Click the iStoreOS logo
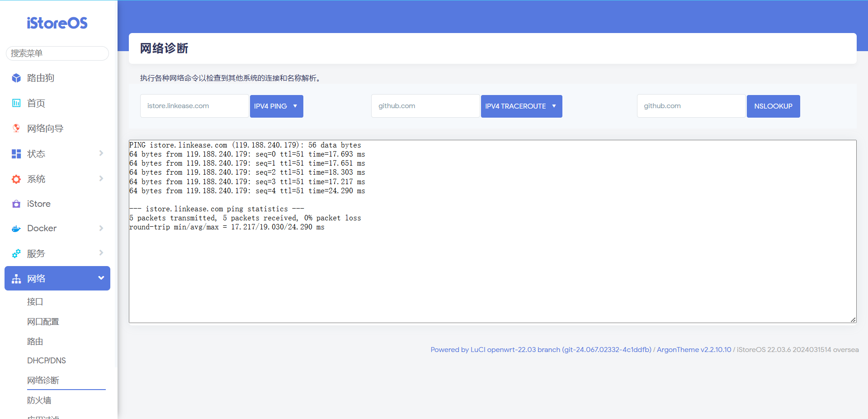 (x=57, y=23)
